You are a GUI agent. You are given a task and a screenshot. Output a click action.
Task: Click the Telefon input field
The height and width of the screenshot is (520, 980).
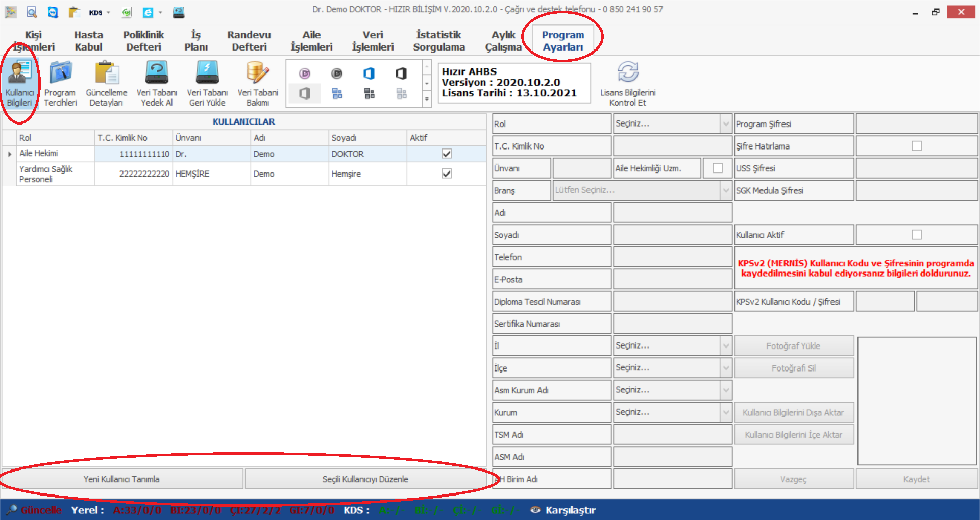point(672,257)
